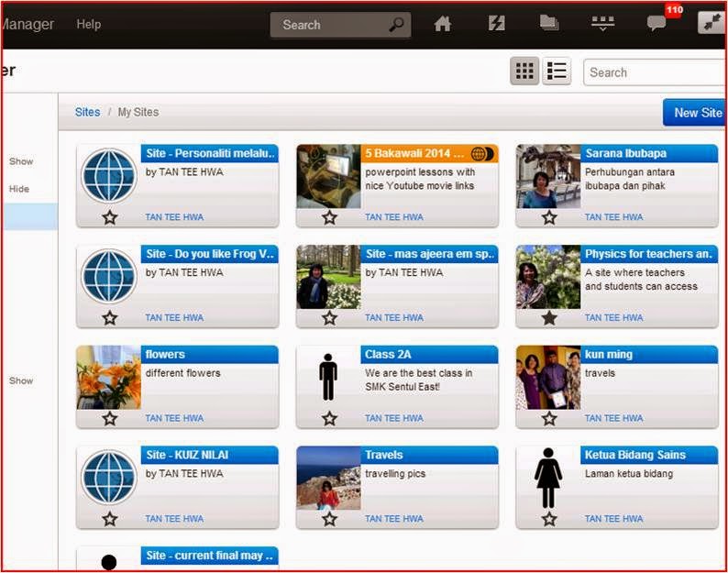This screenshot has height=573, width=728.
Task: Go to the Home icon in top bar
Action: [x=442, y=24]
